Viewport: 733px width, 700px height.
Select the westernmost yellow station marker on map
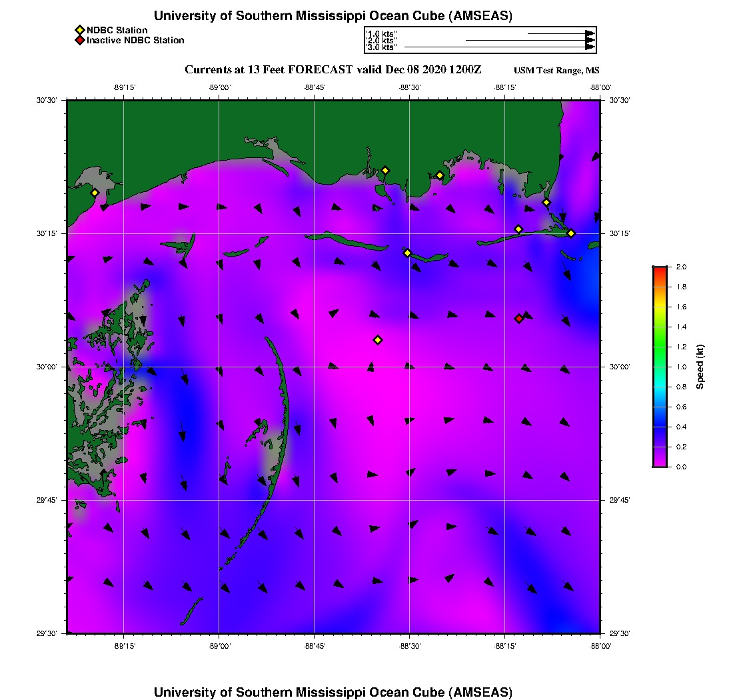tap(95, 193)
